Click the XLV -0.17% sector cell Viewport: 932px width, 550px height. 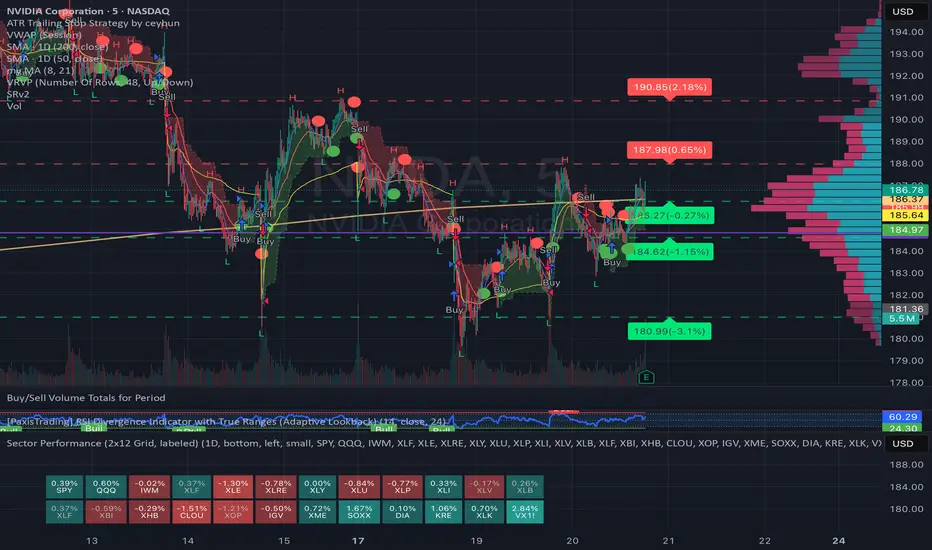484,487
